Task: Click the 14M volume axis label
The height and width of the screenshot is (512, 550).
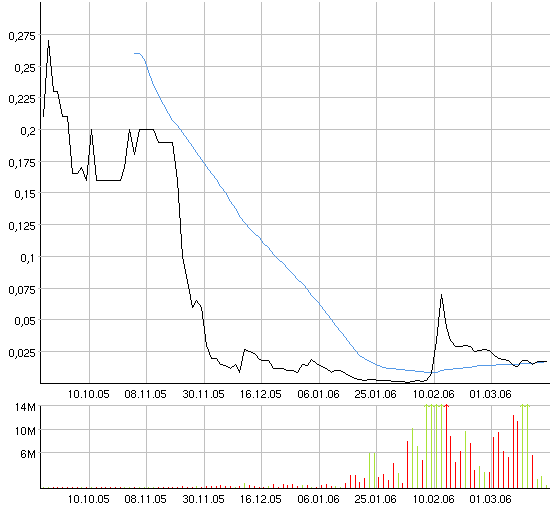Action: (25, 407)
